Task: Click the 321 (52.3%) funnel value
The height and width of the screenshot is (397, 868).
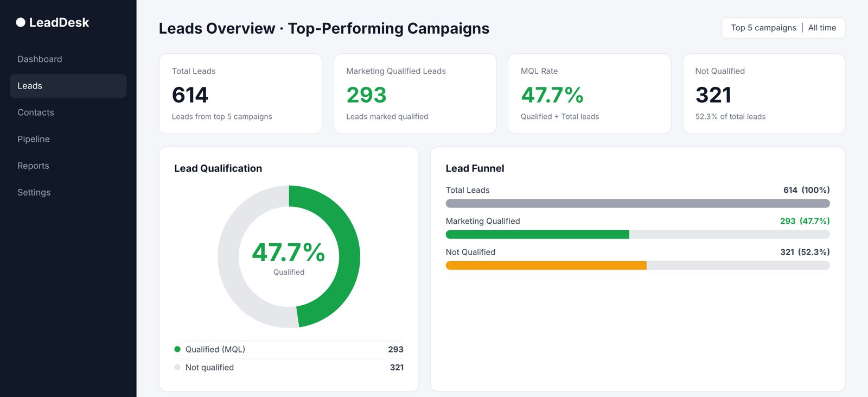Action: [x=805, y=252]
